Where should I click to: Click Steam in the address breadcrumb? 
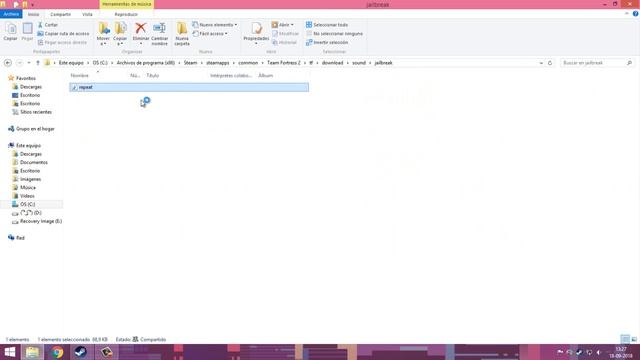point(190,63)
